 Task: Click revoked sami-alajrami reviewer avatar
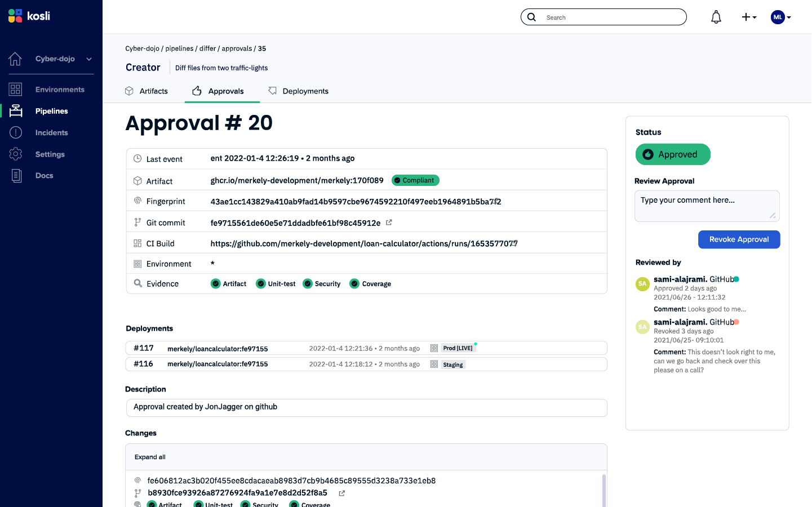[642, 327]
